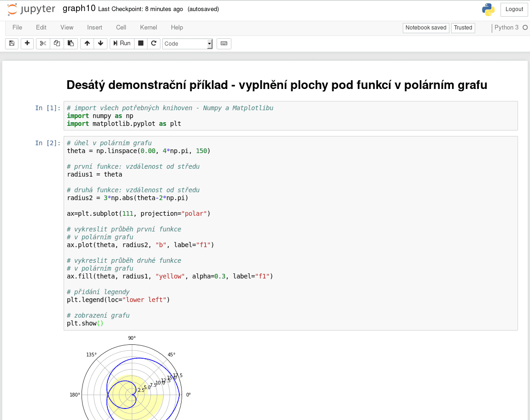This screenshot has width=530, height=420.
Task: Click the import matplotlib.pyplot line
Action: [x=124, y=124]
